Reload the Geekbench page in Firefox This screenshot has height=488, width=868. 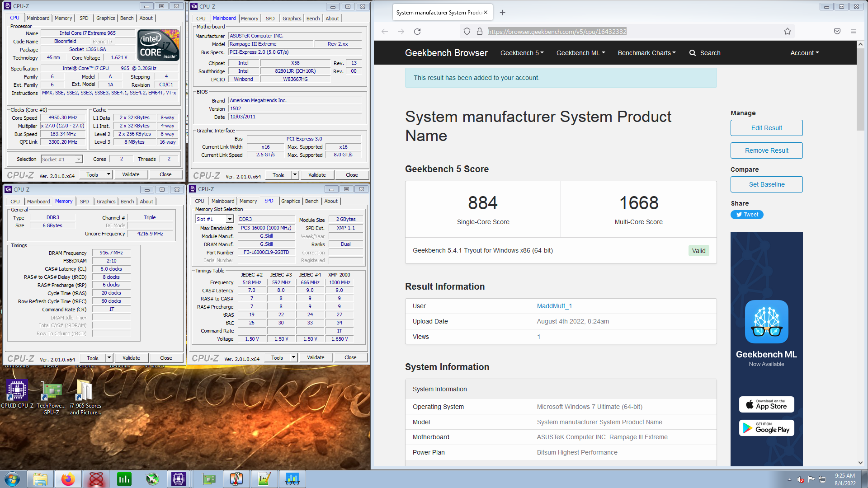coord(417,31)
